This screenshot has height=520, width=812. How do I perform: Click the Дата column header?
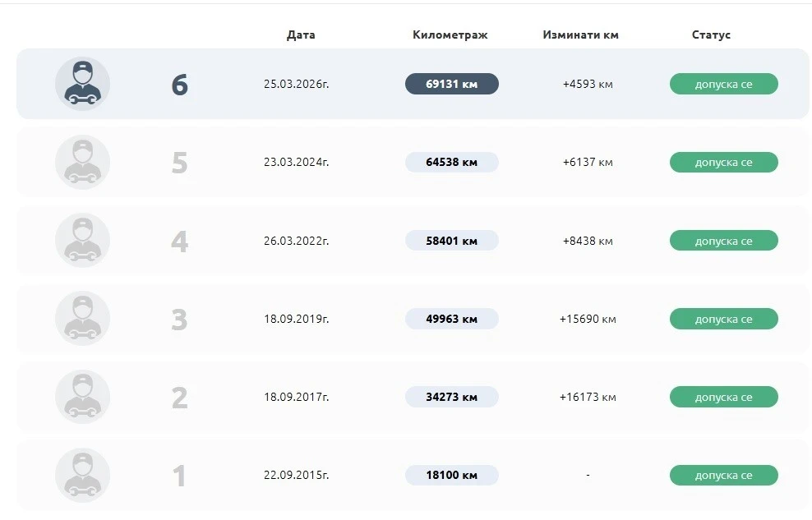[x=301, y=35]
